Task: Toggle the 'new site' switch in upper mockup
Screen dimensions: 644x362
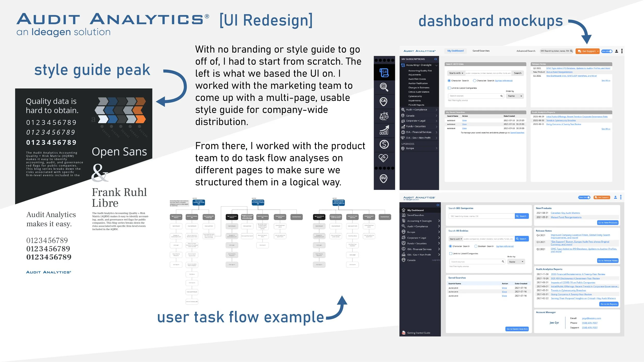Action: 607,51
